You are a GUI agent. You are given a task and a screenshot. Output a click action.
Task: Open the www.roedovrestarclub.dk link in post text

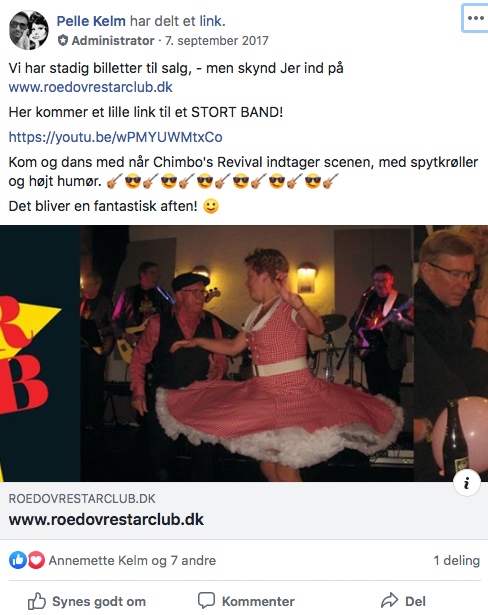(x=91, y=87)
